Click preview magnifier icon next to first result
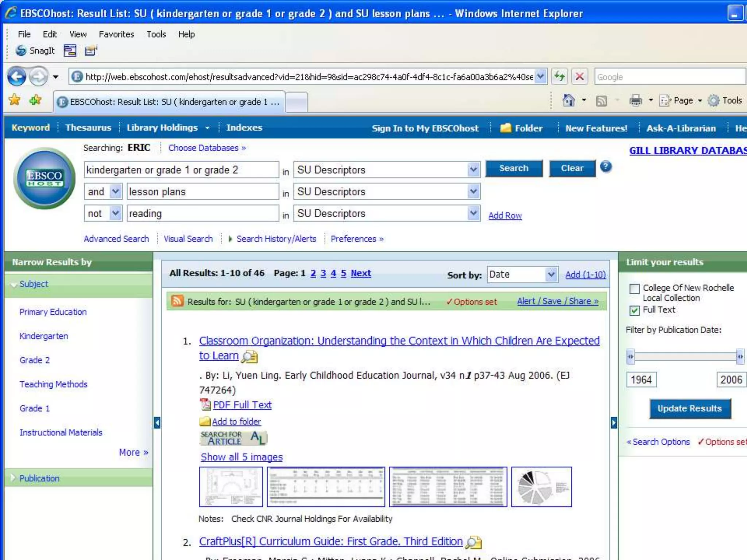The width and height of the screenshot is (747, 560). point(250,356)
